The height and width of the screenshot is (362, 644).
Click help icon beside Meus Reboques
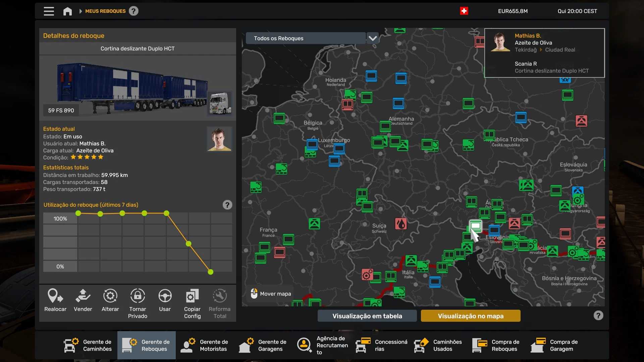133,11
